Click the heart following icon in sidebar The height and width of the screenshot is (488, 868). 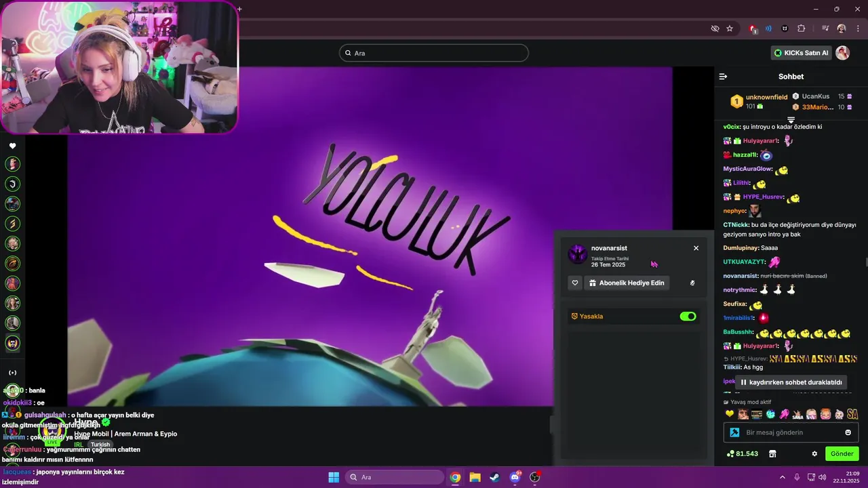(12, 146)
